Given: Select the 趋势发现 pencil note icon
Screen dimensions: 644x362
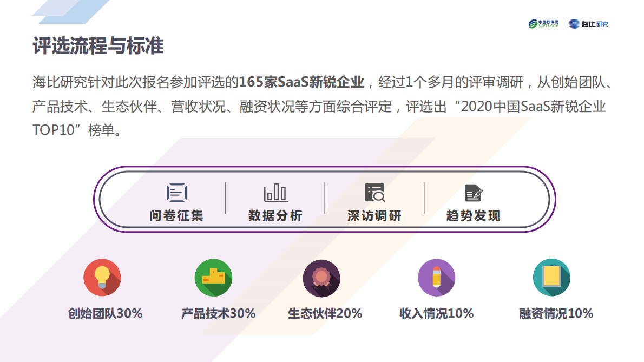Looking at the screenshot, I should click(x=472, y=192).
